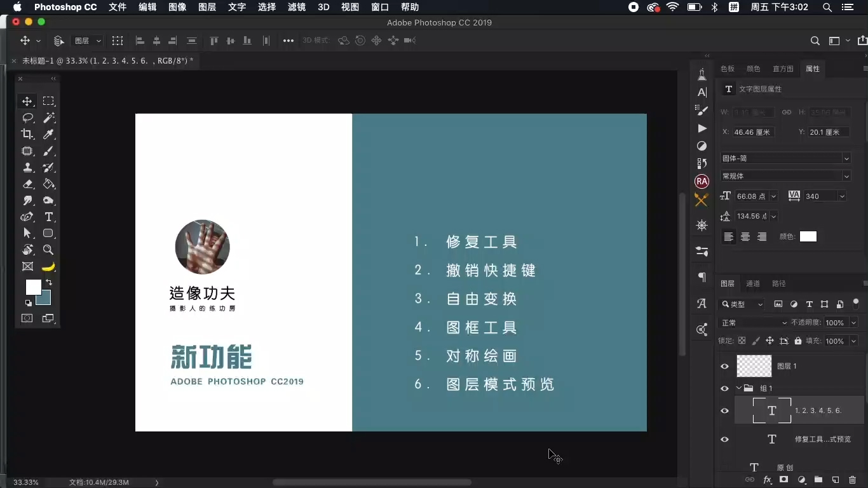
Task: Switch to the 路径 tab
Action: [x=779, y=283]
